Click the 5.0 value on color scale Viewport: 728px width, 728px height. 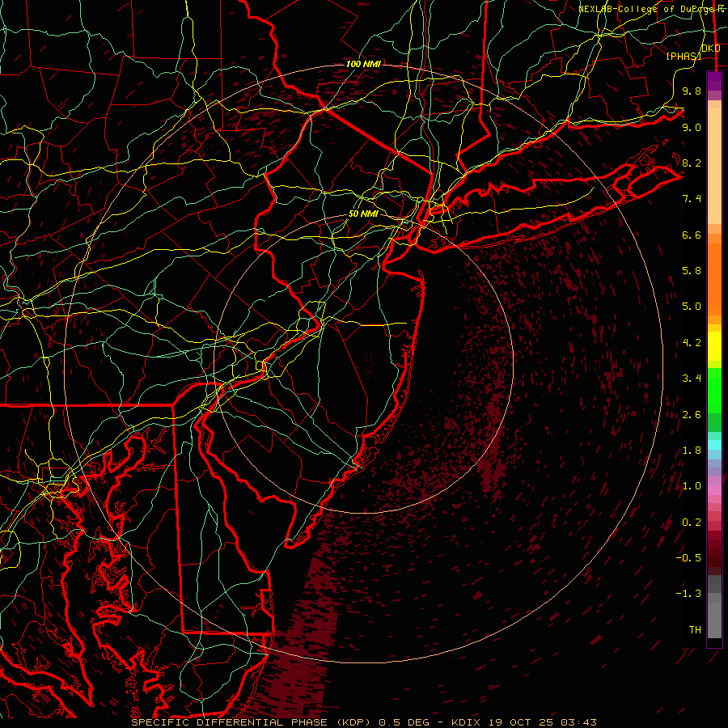tap(692, 307)
